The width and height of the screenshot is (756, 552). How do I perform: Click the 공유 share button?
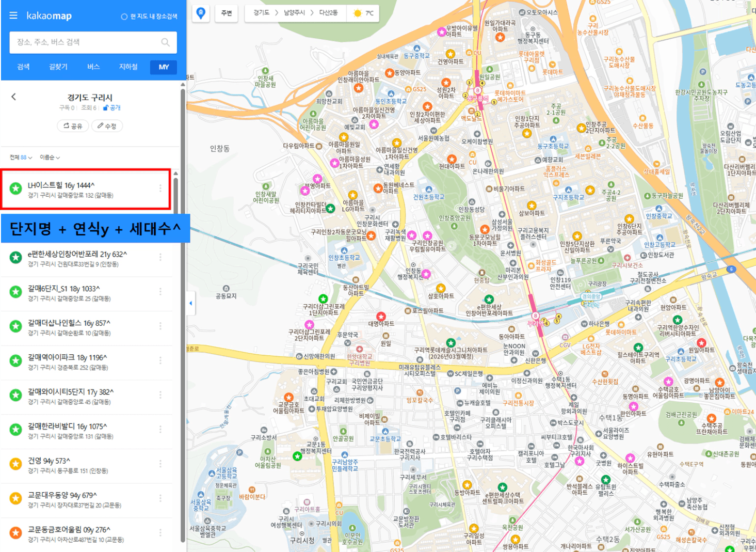point(73,126)
